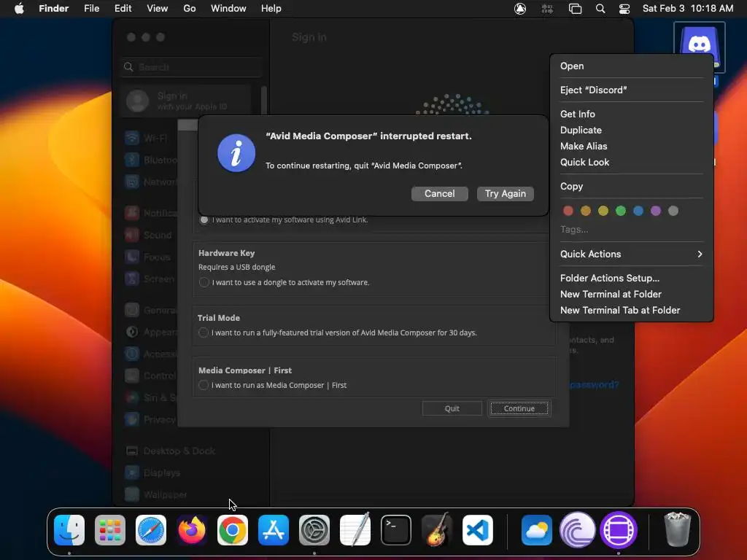747x560 pixels.
Task: Open GarageBand from the Dock
Action: [437, 530]
